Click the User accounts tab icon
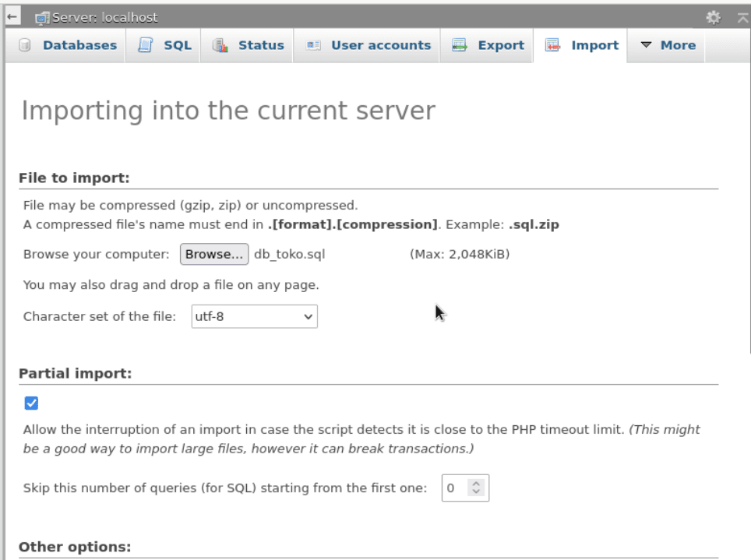This screenshot has height=560, width=751. point(313,45)
